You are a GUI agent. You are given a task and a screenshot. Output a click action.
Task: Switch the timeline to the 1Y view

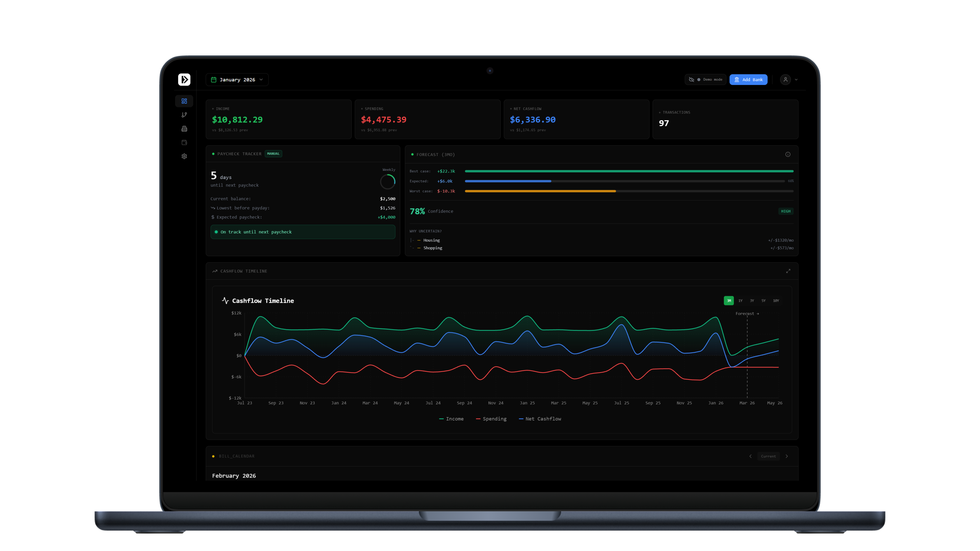tap(740, 300)
